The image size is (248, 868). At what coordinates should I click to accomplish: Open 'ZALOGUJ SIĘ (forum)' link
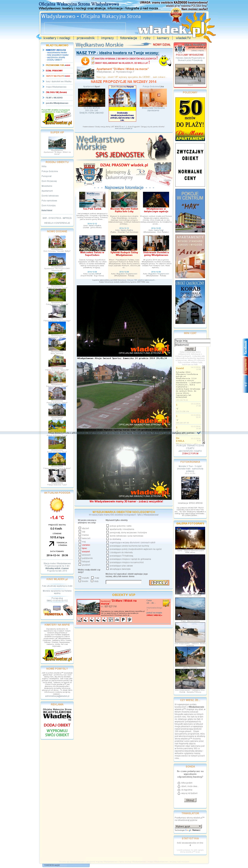coord(56,92)
